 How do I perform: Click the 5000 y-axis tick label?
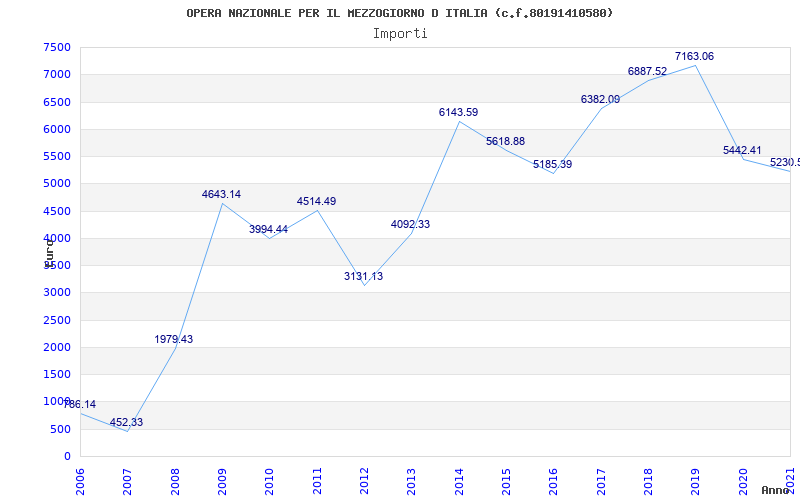(57, 184)
